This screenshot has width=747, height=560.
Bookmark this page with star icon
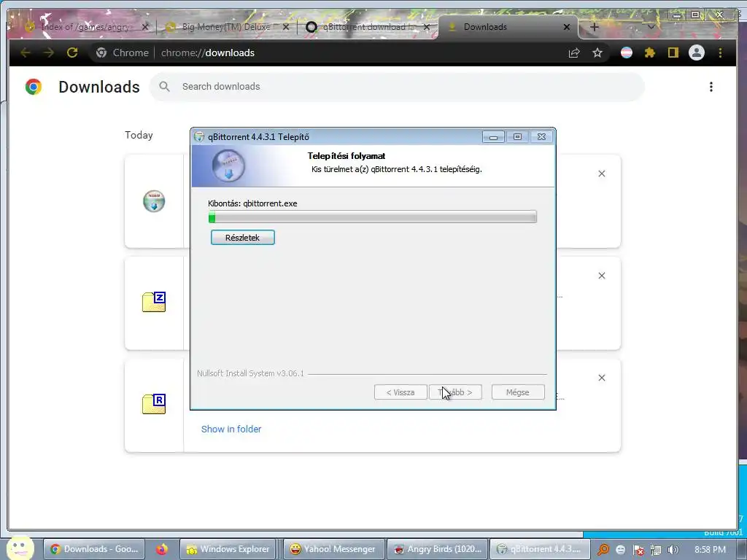pos(597,52)
